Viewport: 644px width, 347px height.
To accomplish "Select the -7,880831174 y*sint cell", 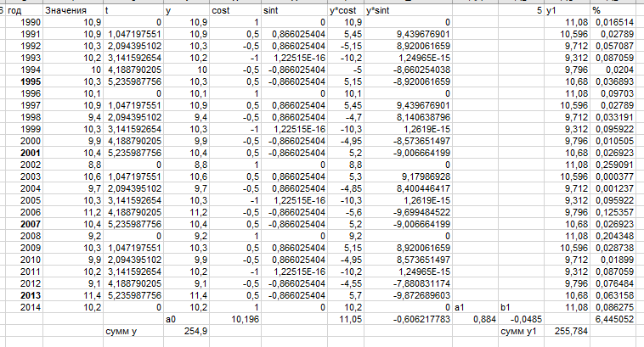I will 408,283.
